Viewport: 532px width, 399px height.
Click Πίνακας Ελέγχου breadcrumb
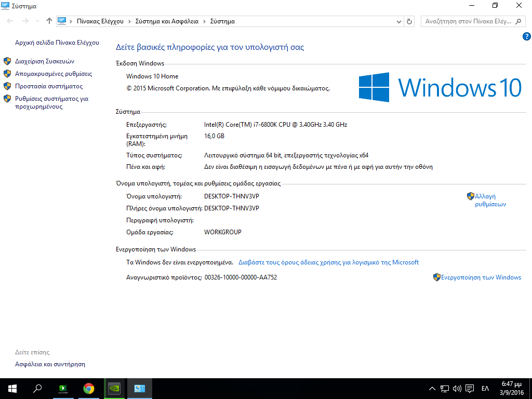pos(100,21)
